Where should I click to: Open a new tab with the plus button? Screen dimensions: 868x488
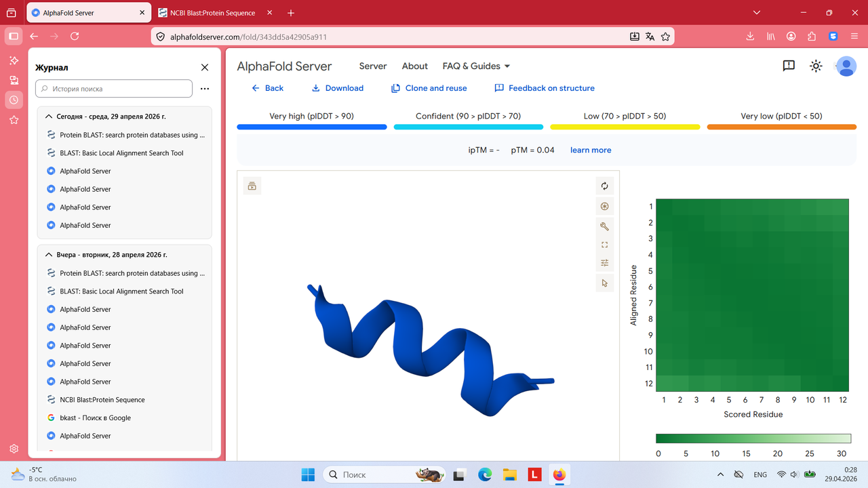pyautogui.click(x=291, y=13)
